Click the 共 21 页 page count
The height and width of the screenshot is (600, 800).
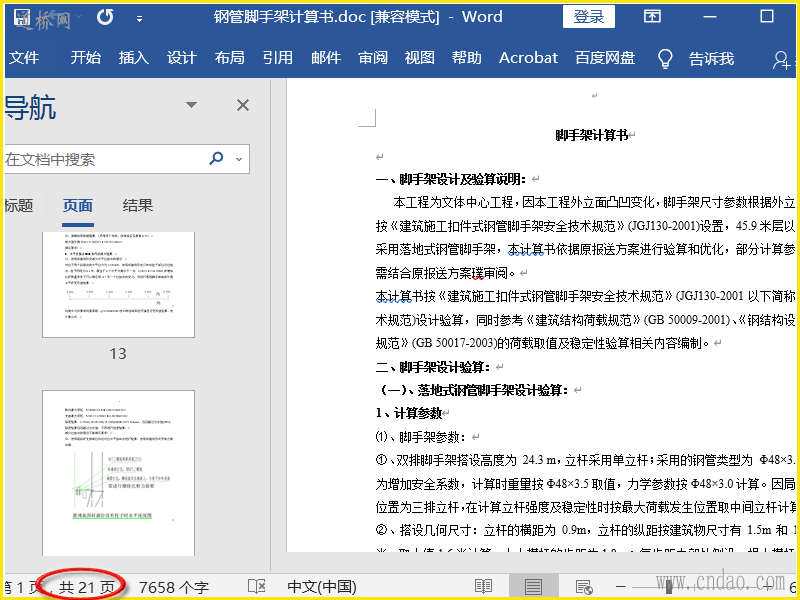pos(86,587)
